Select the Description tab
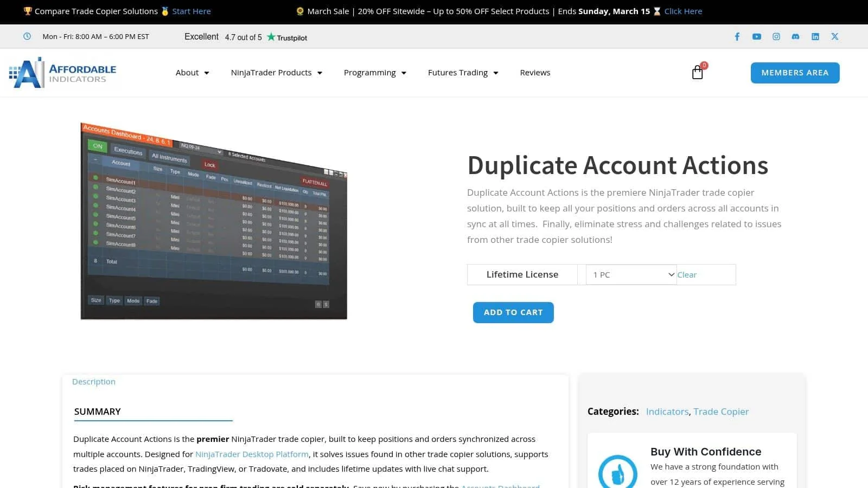868x488 pixels. (94, 382)
